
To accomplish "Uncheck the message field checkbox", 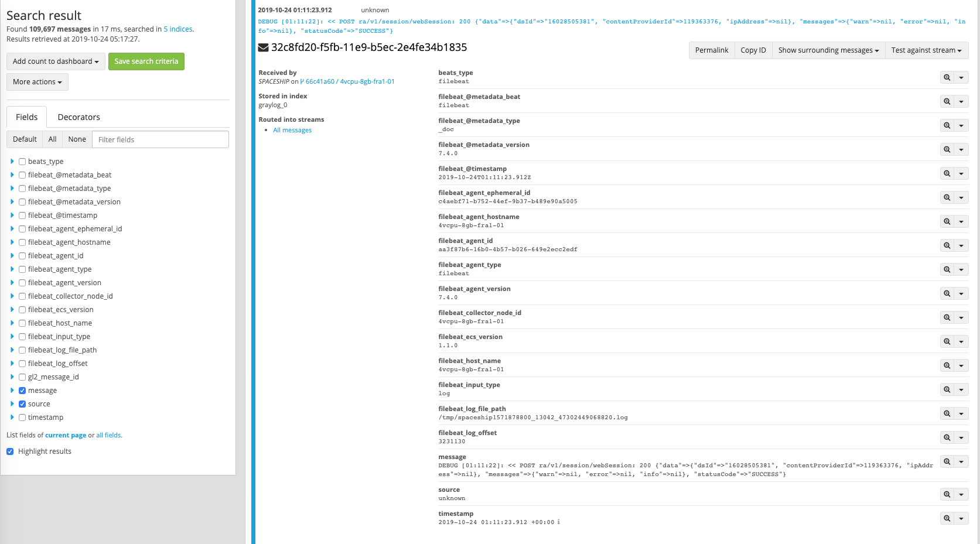I will click(x=22, y=390).
